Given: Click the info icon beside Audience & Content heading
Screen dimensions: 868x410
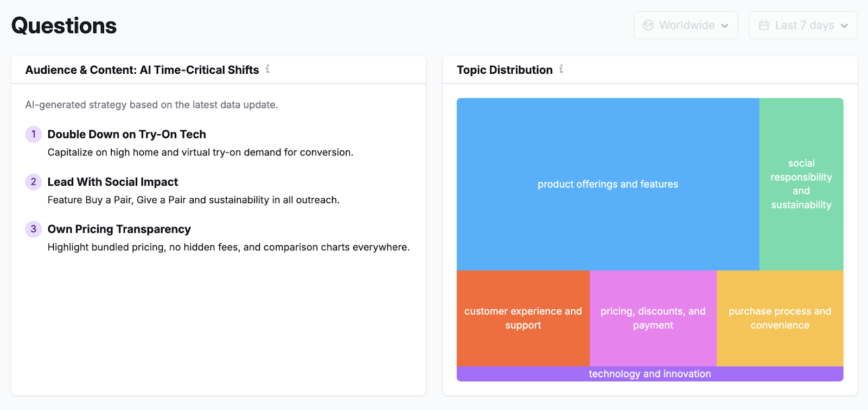Looking at the screenshot, I should coord(267,70).
